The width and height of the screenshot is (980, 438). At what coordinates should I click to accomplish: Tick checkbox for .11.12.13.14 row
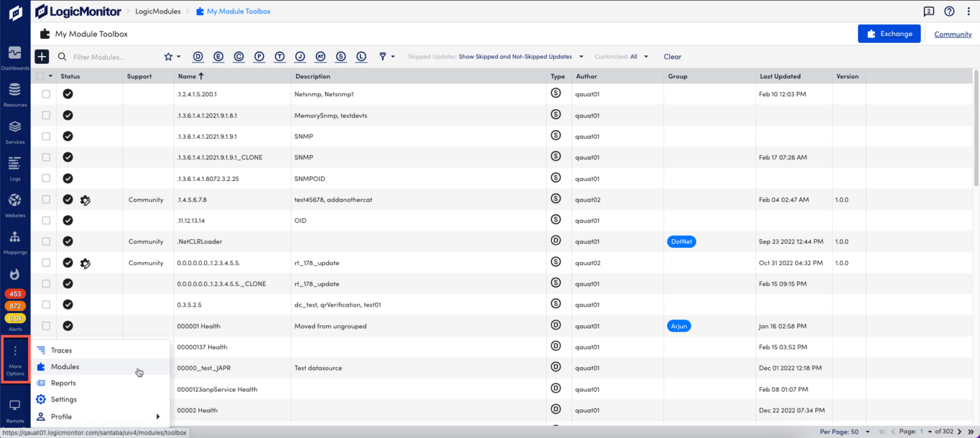pos(46,220)
